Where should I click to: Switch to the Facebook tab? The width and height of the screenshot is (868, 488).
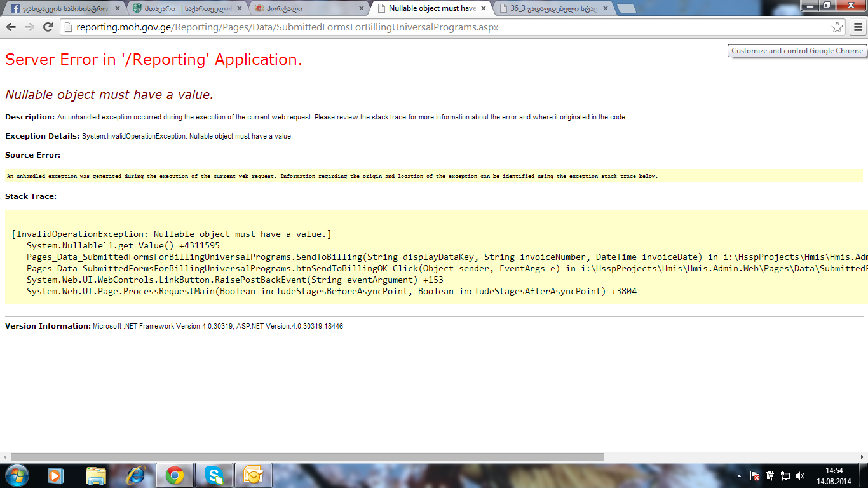[60, 9]
